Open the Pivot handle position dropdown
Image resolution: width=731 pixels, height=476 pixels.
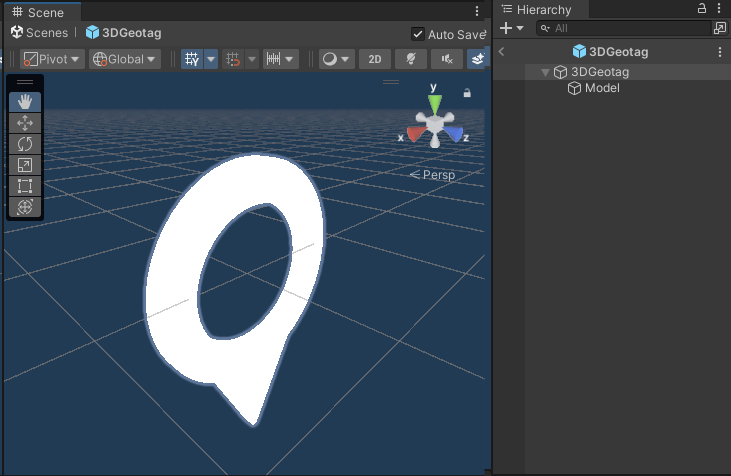tap(53, 59)
